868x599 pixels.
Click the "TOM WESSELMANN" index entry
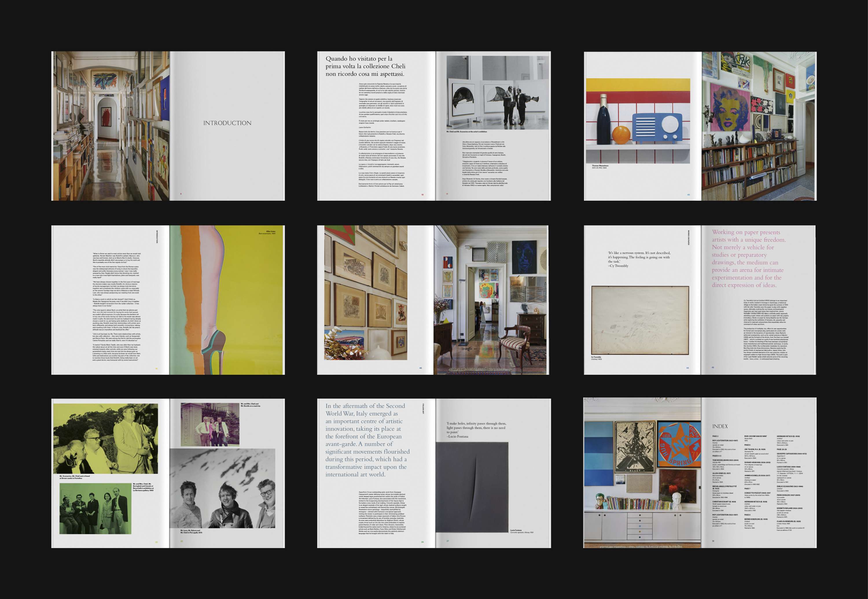726,460
